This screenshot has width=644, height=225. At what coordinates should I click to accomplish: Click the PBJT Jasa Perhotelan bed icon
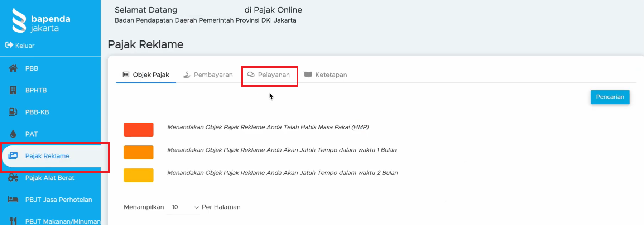click(13, 200)
